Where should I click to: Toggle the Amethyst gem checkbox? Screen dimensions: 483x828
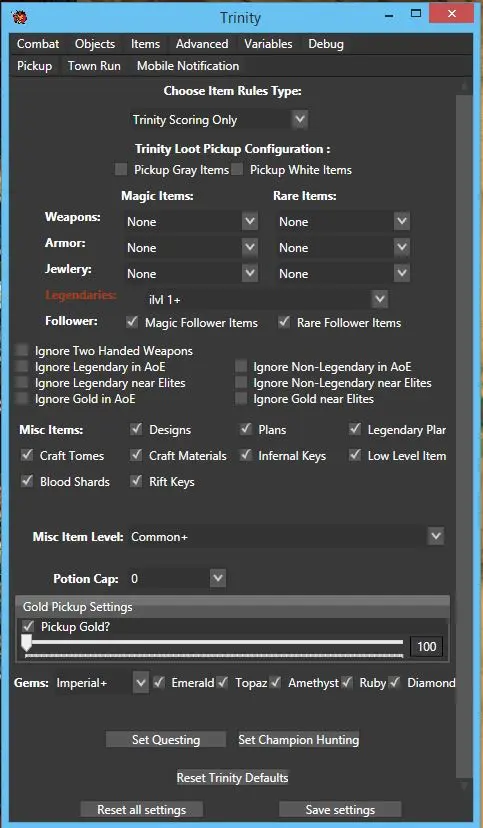[276, 682]
